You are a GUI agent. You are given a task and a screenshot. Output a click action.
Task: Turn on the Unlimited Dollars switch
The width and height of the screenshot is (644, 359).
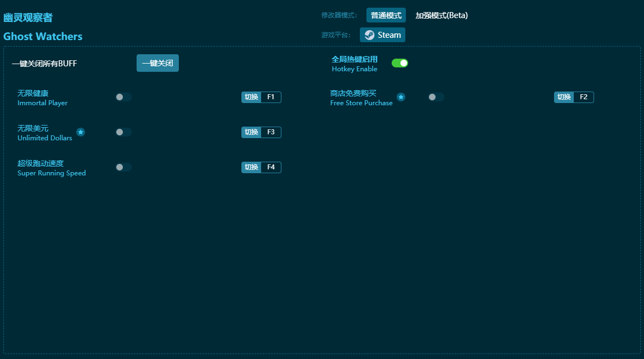(x=123, y=132)
